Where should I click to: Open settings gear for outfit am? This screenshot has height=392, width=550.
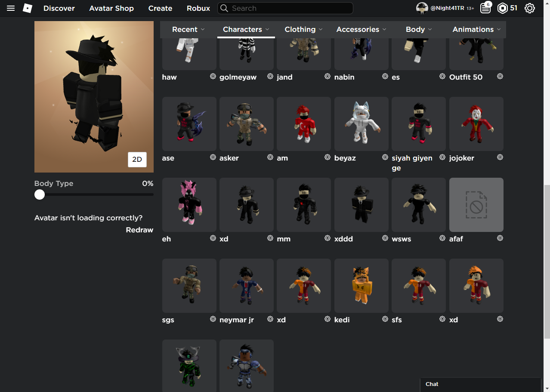328,157
